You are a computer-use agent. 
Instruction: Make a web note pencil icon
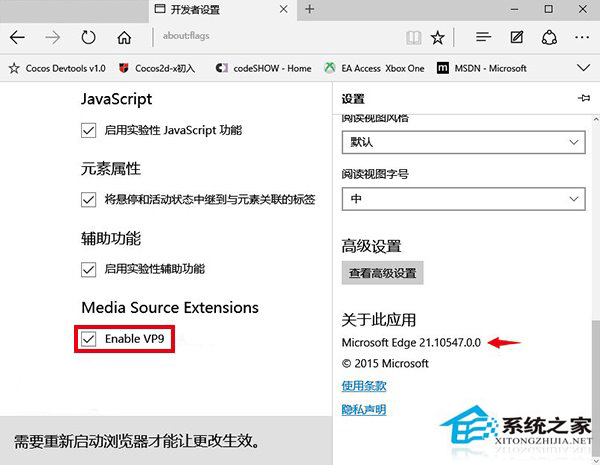pos(517,37)
